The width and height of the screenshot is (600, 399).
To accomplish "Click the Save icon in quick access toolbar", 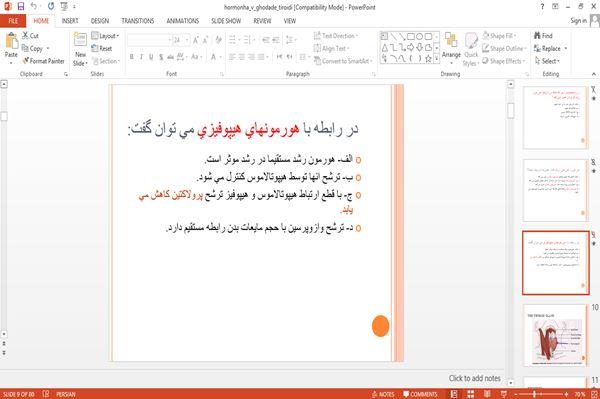I will tap(21, 6).
